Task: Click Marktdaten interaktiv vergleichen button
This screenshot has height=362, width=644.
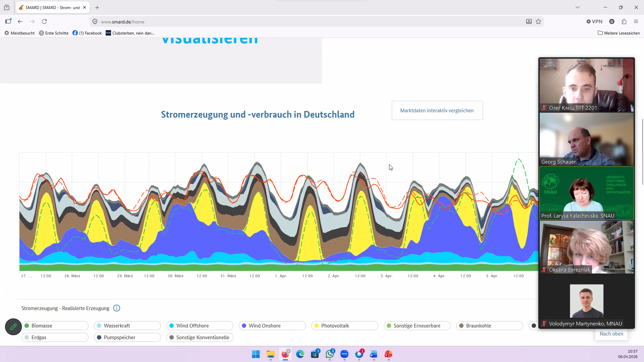Action: pyautogui.click(x=437, y=110)
